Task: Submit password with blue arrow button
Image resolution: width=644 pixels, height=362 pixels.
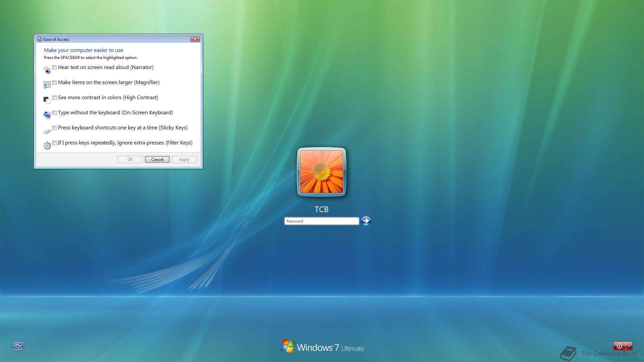Action: pyautogui.click(x=366, y=221)
